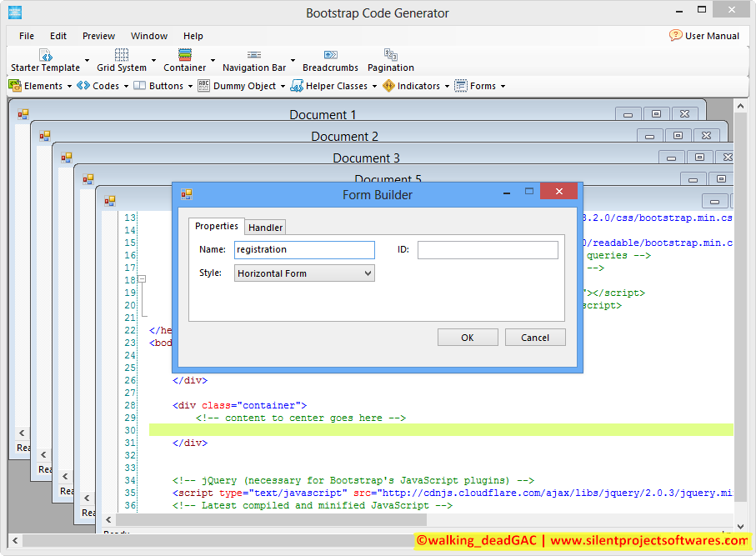This screenshot has width=756, height=556.
Task: Expand the Helper Classes dropdown
Action: [x=373, y=86]
